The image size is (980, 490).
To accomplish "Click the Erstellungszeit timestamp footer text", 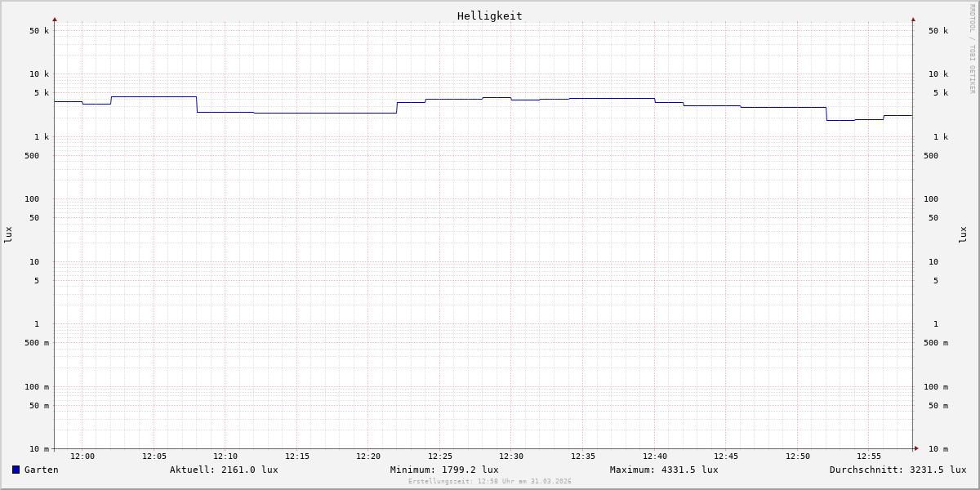I will pyautogui.click(x=490, y=482).
